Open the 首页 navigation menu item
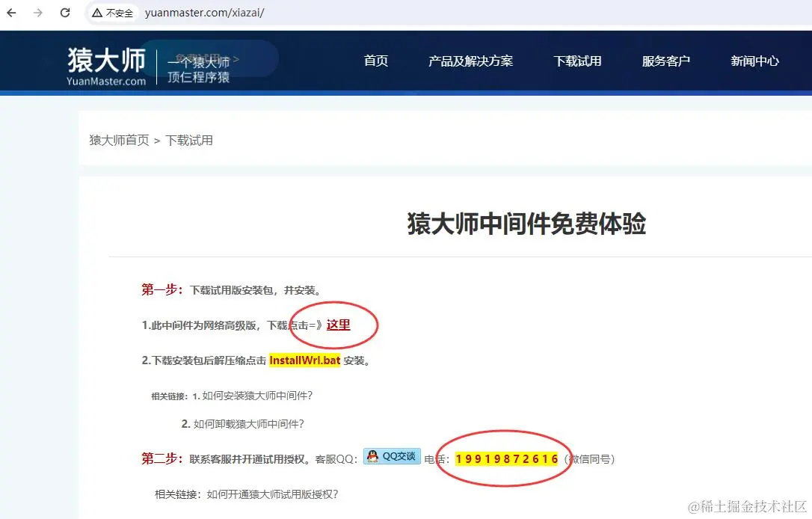Viewport: 812px width, 519px height. (x=376, y=61)
